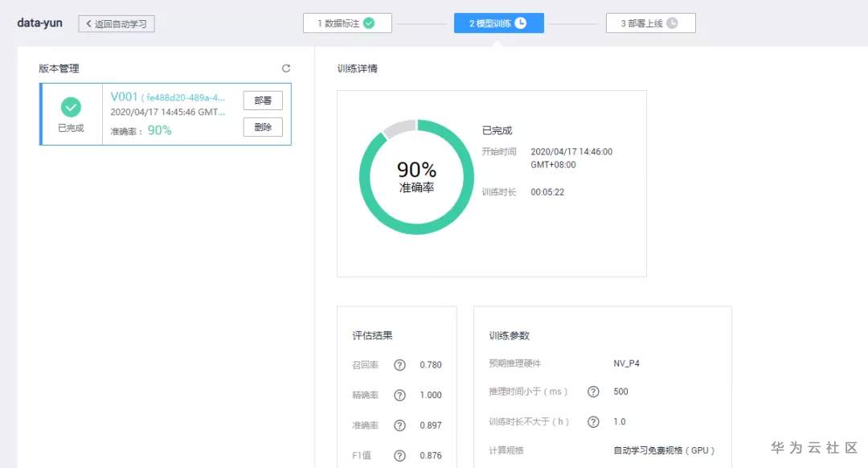
Task: Click the data-yun project title
Action: (39, 23)
